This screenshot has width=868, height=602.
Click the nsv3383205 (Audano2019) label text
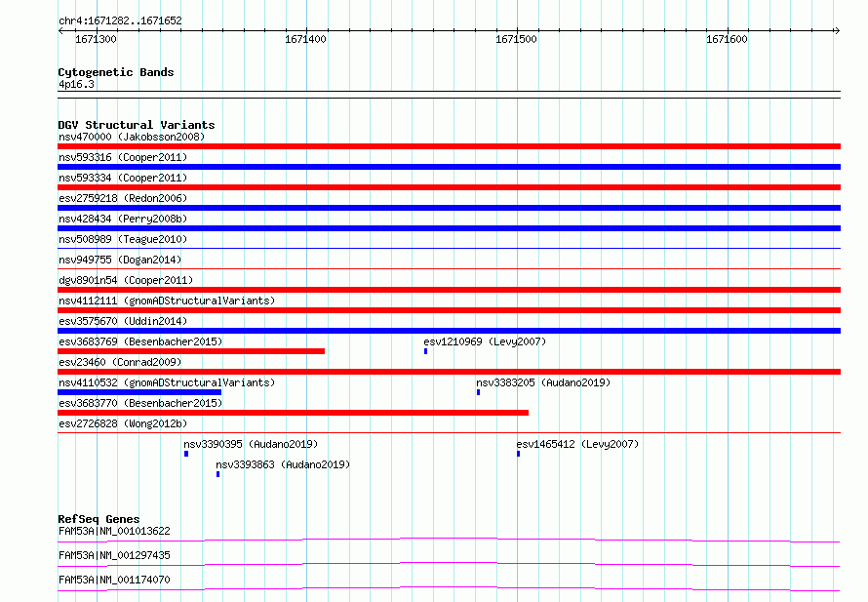click(543, 382)
